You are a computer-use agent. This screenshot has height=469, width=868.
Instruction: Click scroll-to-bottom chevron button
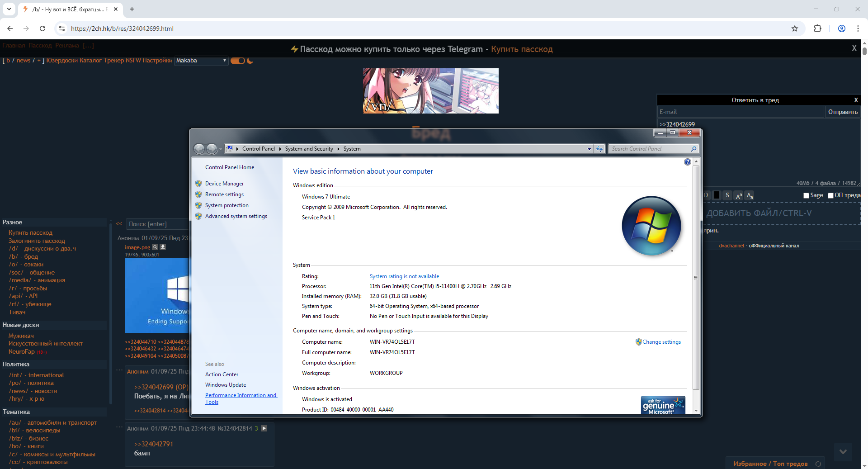click(843, 452)
